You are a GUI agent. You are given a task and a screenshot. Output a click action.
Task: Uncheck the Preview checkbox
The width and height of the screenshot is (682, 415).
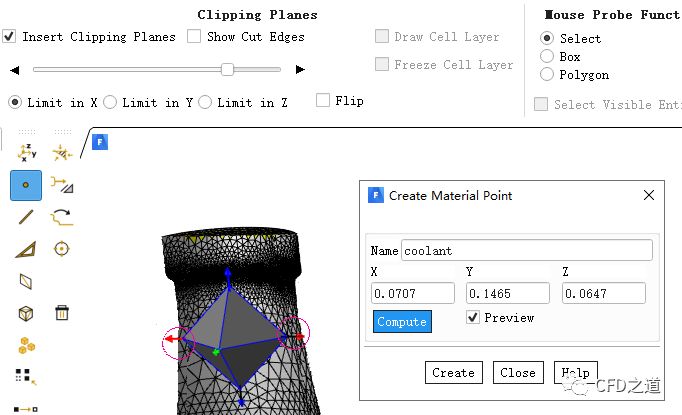tap(473, 317)
